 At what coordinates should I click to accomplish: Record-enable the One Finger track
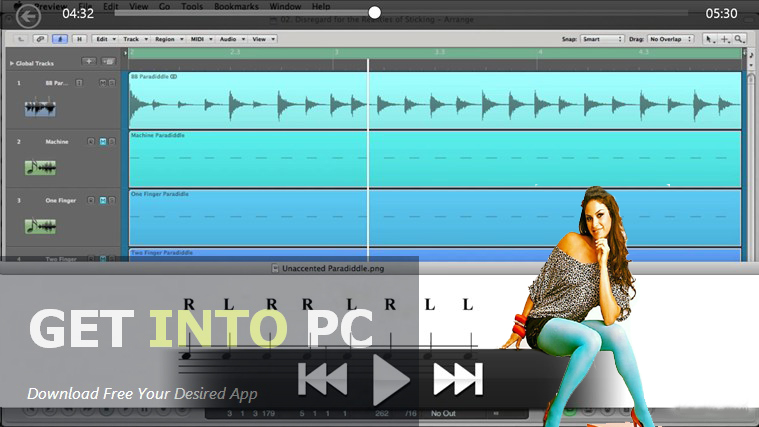point(91,200)
